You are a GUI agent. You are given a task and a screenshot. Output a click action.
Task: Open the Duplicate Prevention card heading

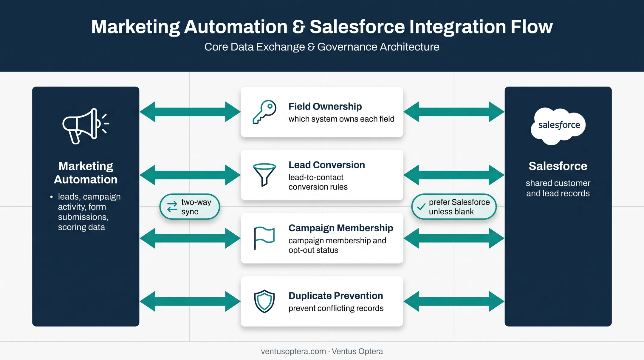[x=336, y=296]
